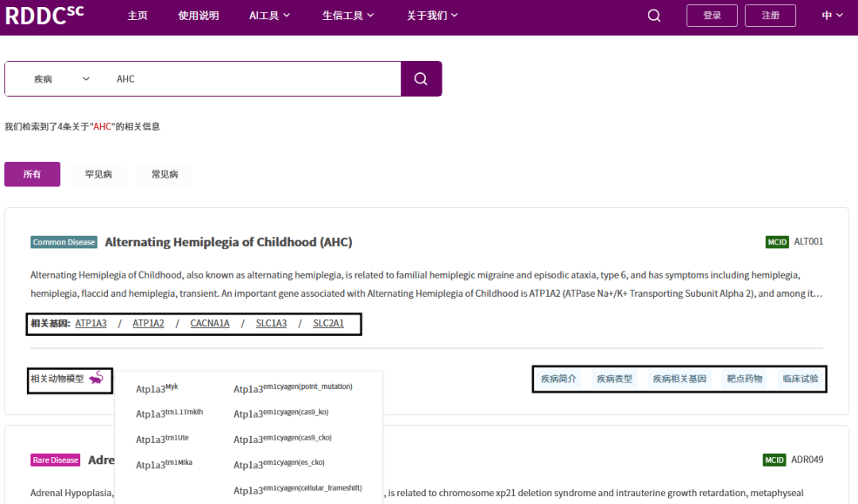Select 主页 in the navigation bar

pyautogui.click(x=137, y=15)
